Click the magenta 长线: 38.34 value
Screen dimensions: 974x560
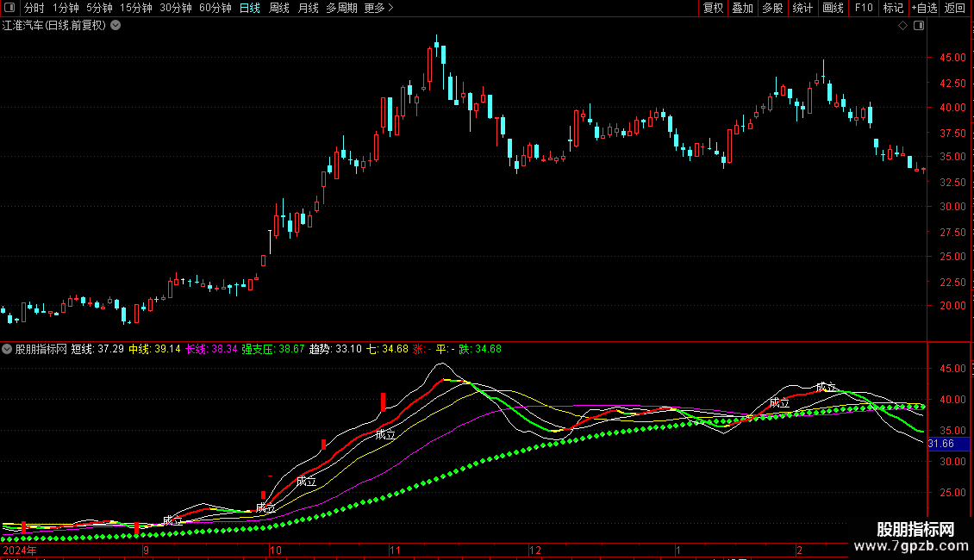(211, 349)
